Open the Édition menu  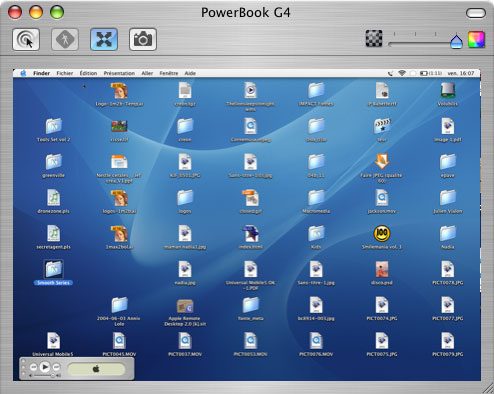[x=88, y=73]
